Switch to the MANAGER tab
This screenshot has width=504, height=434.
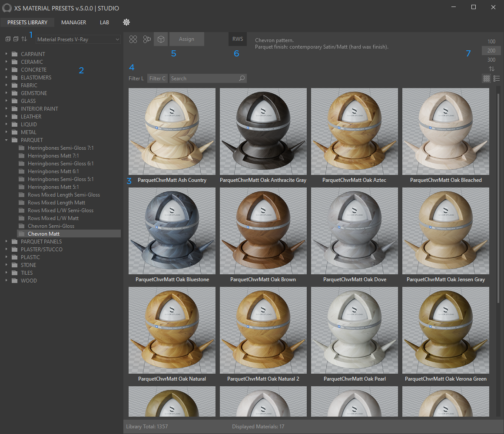point(73,23)
